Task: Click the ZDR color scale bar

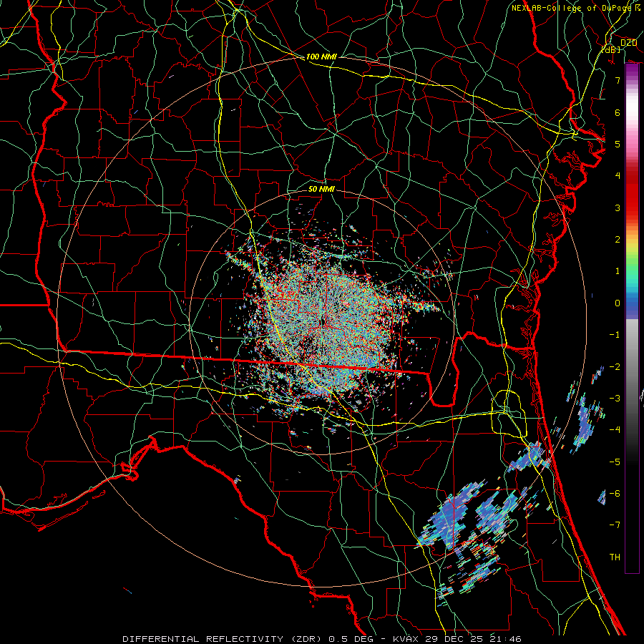Action: (x=632, y=318)
